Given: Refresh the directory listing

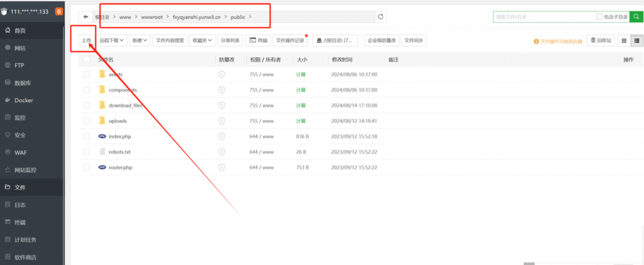Looking at the screenshot, I should tap(380, 17).
